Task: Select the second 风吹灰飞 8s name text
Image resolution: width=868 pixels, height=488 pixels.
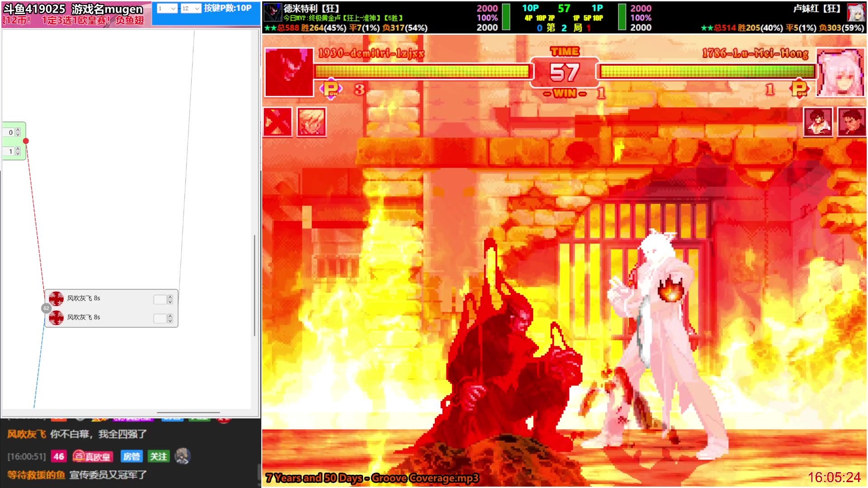Action: pyautogui.click(x=84, y=317)
